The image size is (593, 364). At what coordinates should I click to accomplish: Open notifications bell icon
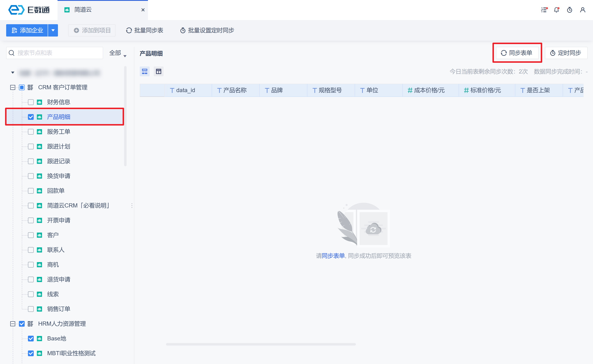click(557, 10)
